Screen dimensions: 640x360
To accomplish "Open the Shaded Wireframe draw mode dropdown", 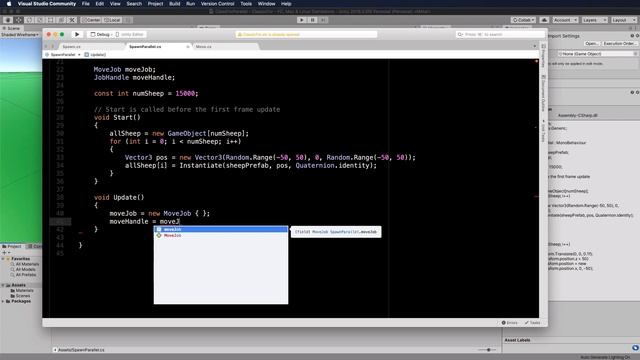I will pos(20,35).
